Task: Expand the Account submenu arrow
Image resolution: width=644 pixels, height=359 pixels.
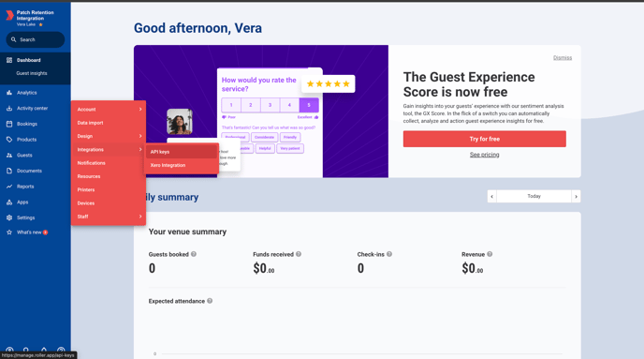Action: point(140,110)
